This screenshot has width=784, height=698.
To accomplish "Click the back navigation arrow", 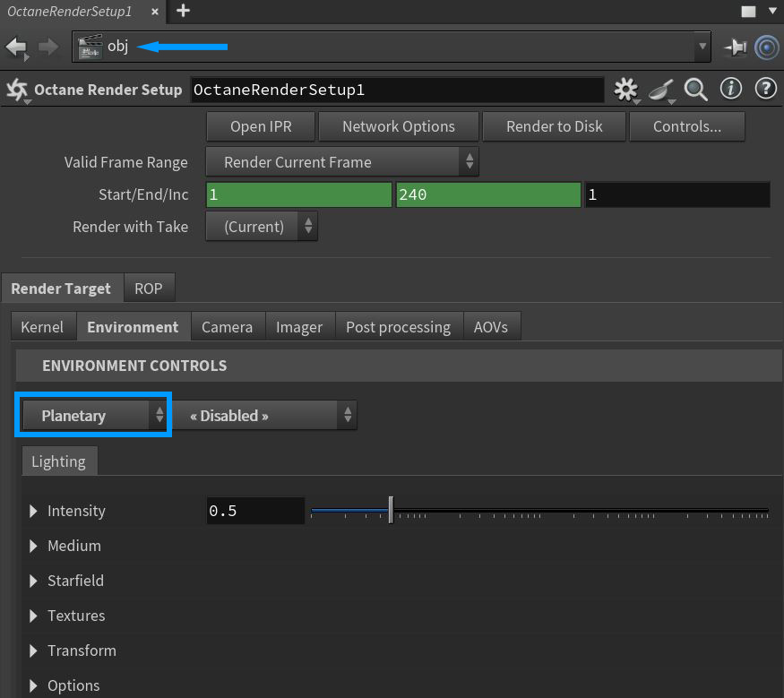I will click(16, 47).
